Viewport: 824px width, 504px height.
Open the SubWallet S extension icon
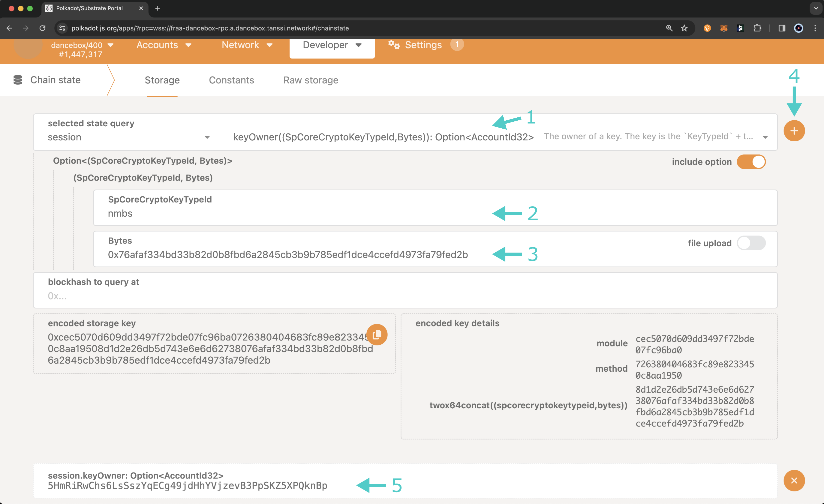tap(740, 28)
